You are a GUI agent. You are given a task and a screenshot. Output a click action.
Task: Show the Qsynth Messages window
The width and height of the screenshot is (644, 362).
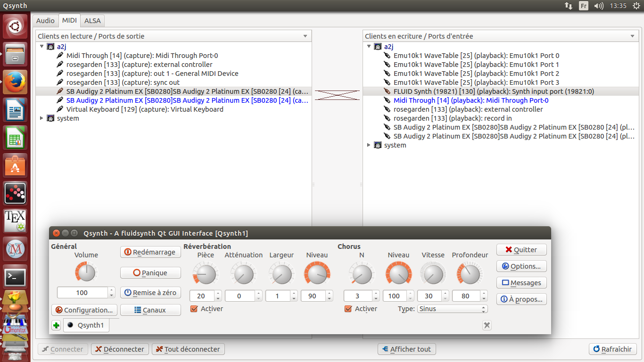521,283
